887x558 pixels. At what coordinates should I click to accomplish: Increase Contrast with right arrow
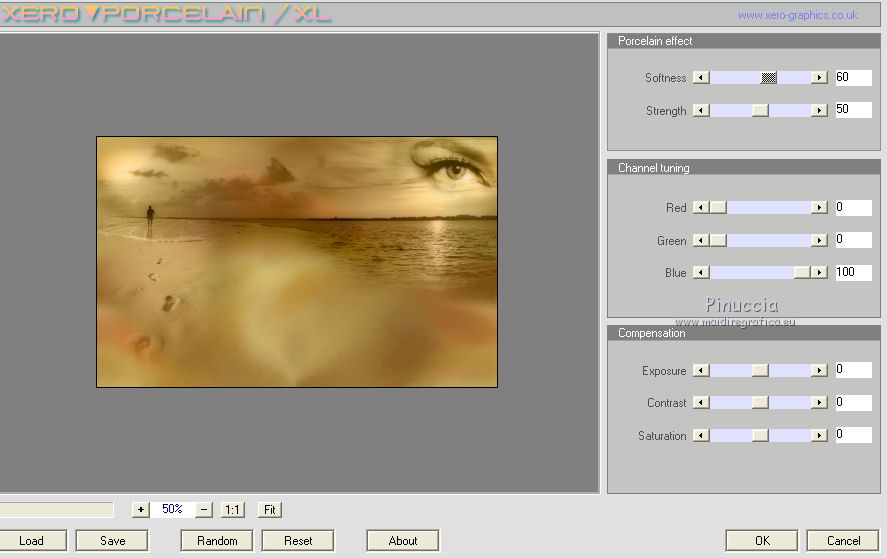(819, 402)
